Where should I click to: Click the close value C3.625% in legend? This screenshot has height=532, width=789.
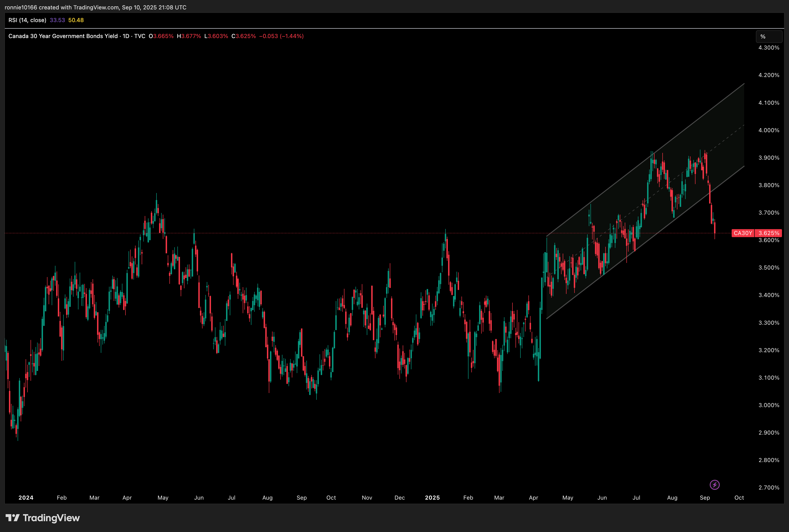[243, 36]
